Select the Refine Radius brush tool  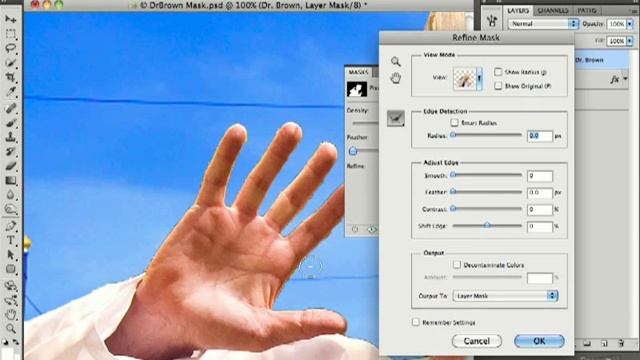(x=396, y=118)
